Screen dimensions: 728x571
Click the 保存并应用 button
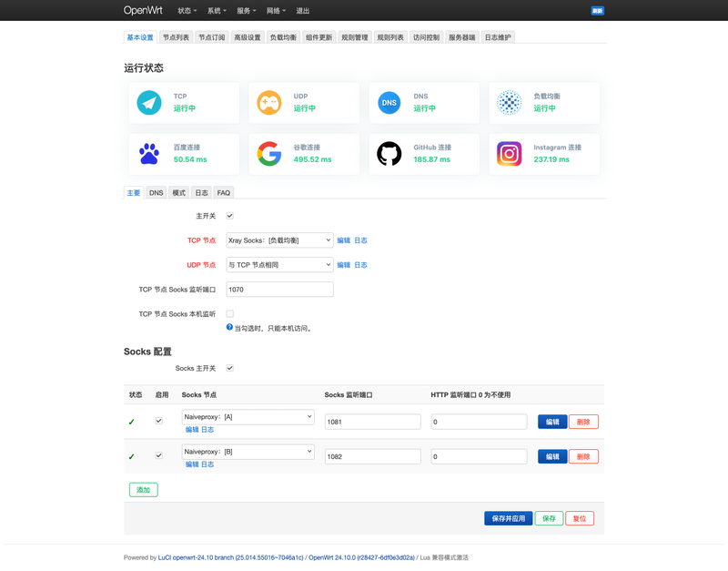508,518
